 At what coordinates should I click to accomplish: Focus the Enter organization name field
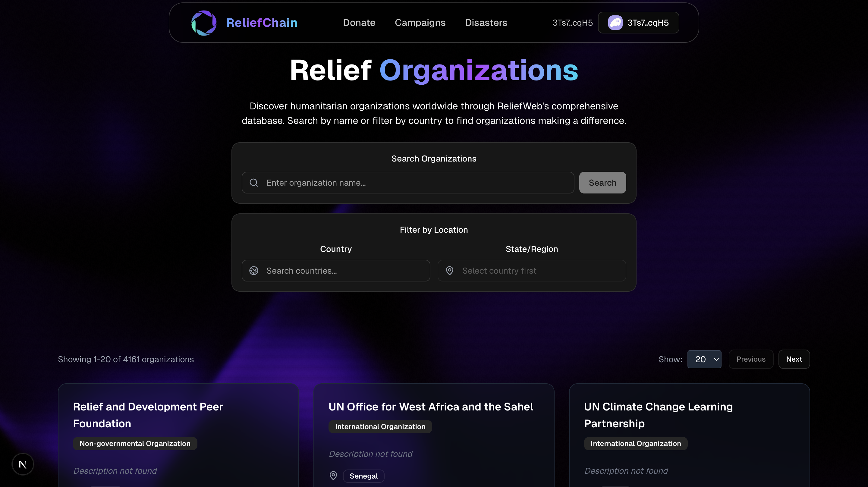pyautogui.click(x=414, y=183)
